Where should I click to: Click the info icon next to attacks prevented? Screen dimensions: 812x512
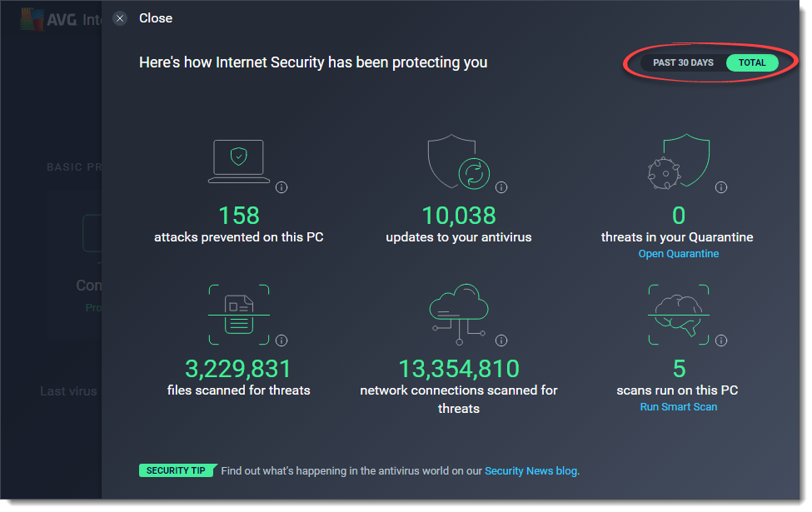281,187
